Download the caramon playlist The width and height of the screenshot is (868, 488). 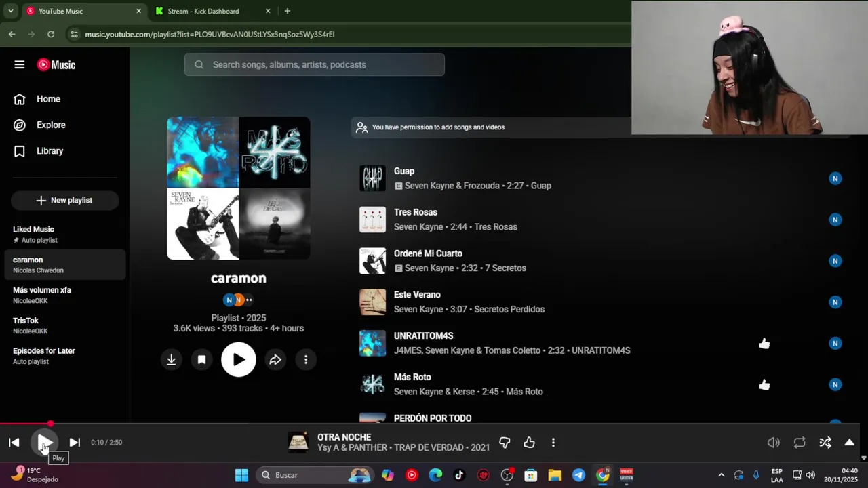pyautogui.click(x=172, y=360)
